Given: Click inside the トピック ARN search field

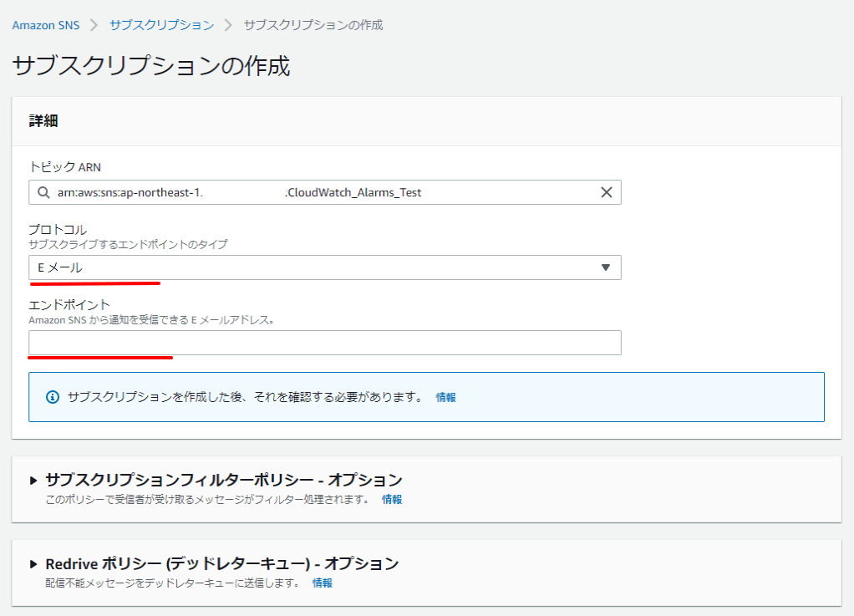Looking at the screenshot, I should click(x=324, y=192).
